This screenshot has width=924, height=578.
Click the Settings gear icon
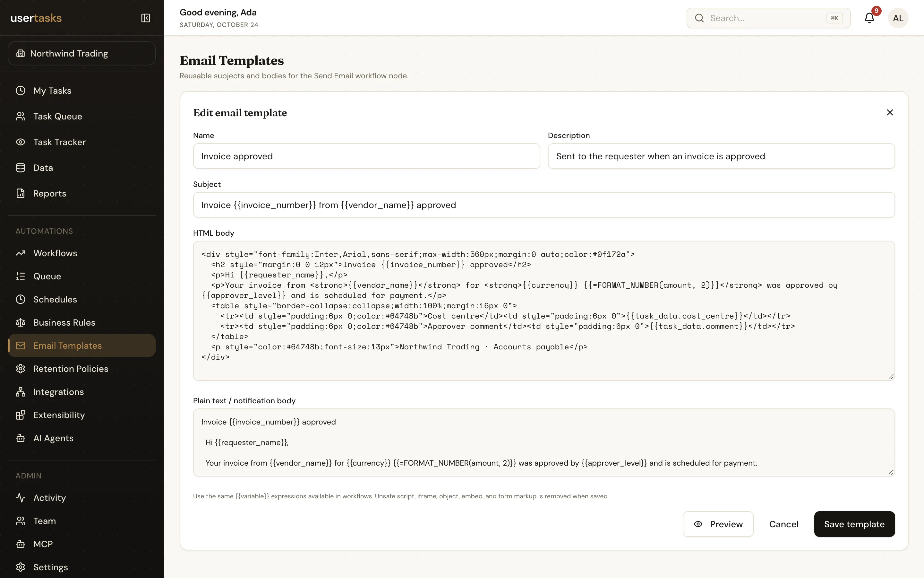(x=21, y=567)
